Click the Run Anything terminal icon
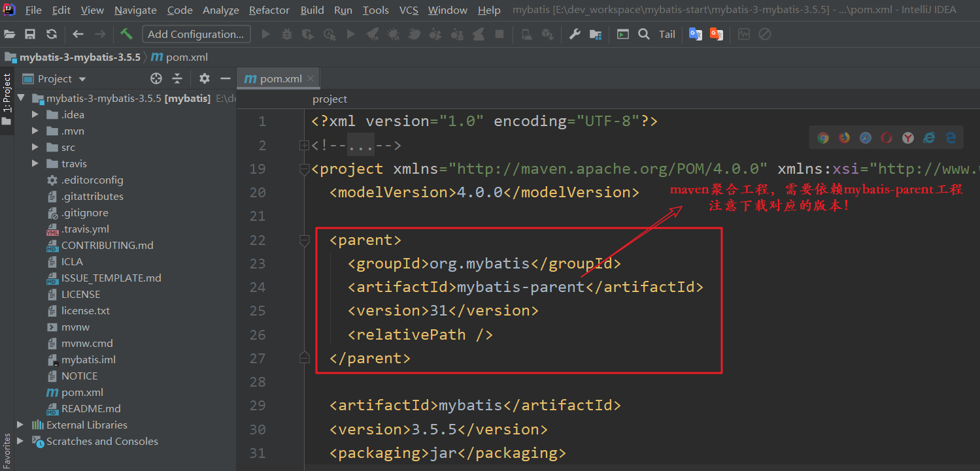 pos(623,34)
